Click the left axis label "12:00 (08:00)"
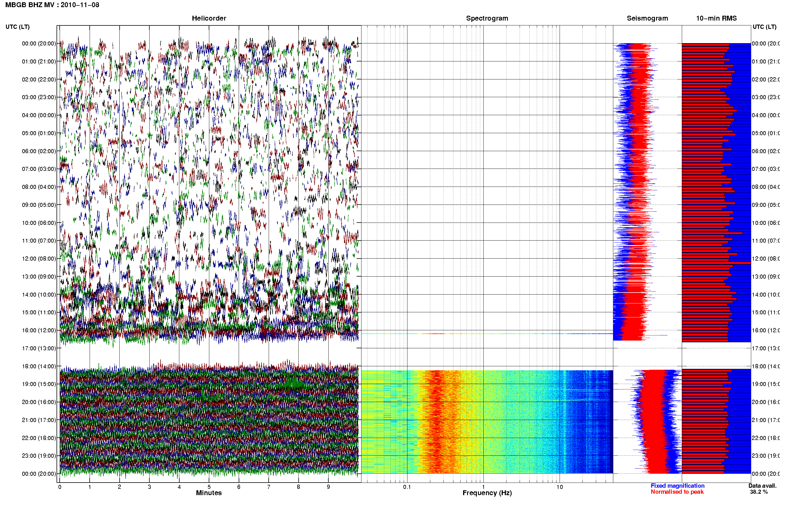 [x=39, y=258]
